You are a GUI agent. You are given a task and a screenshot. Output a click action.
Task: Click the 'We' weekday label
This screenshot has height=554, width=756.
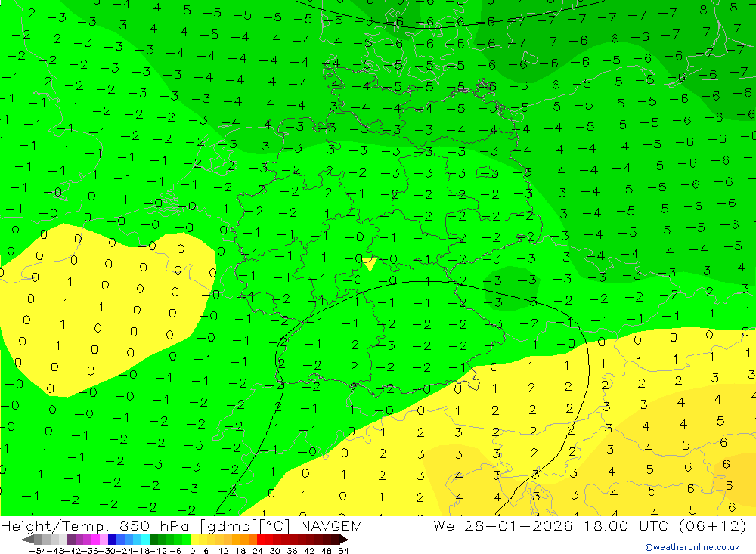[x=444, y=525]
